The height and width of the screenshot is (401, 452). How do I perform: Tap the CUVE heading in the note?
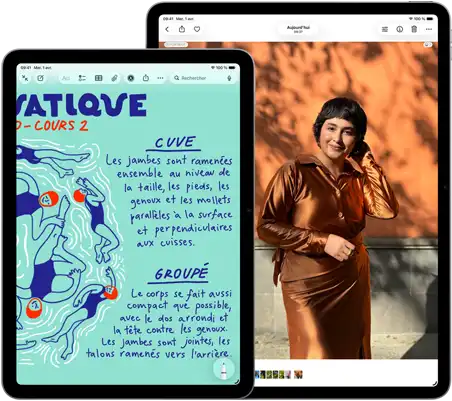click(x=175, y=143)
